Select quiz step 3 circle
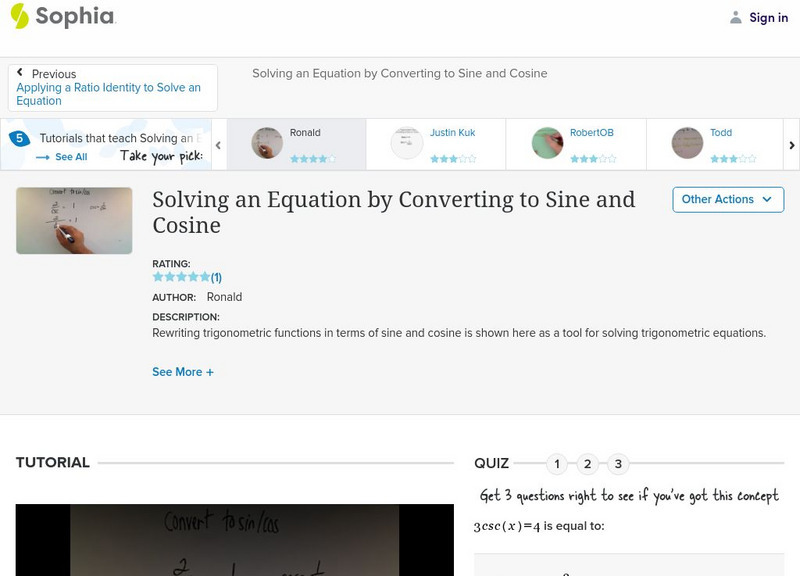This screenshot has height=576, width=800. point(617,463)
